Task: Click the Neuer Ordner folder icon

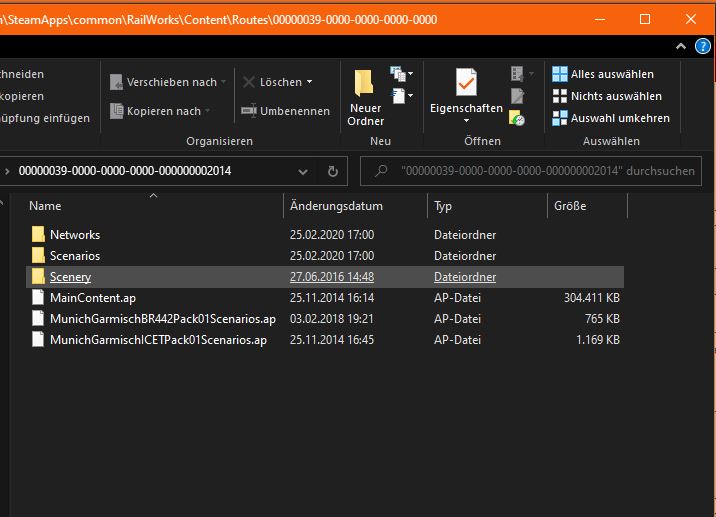Action: (365, 84)
